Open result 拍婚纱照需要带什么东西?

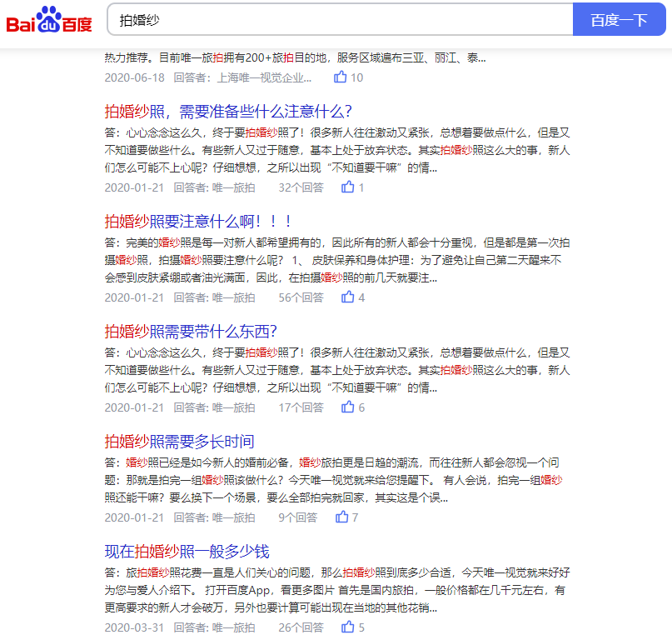(191, 332)
